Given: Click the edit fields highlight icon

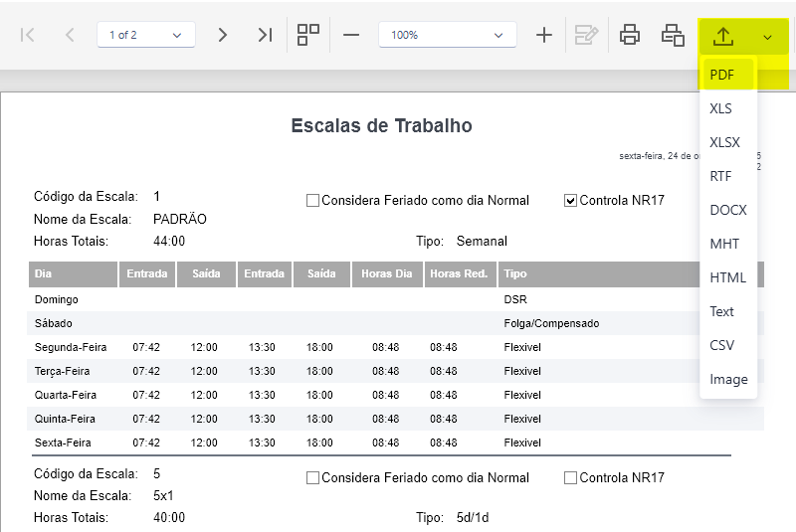Looking at the screenshot, I should coord(586,35).
